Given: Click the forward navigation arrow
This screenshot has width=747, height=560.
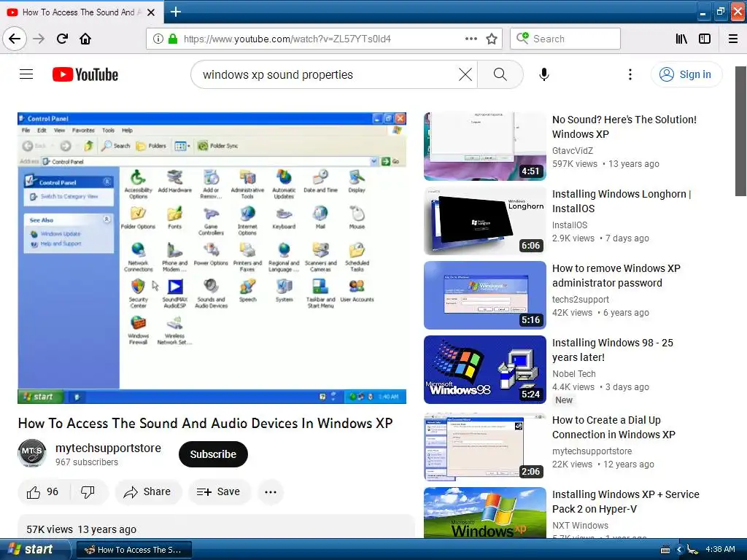Looking at the screenshot, I should [39, 39].
